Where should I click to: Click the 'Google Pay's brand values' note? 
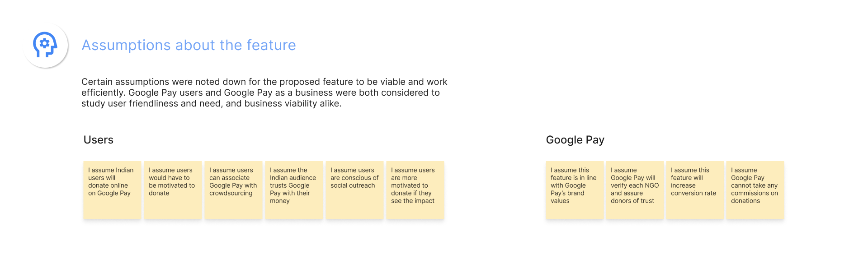point(575,190)
